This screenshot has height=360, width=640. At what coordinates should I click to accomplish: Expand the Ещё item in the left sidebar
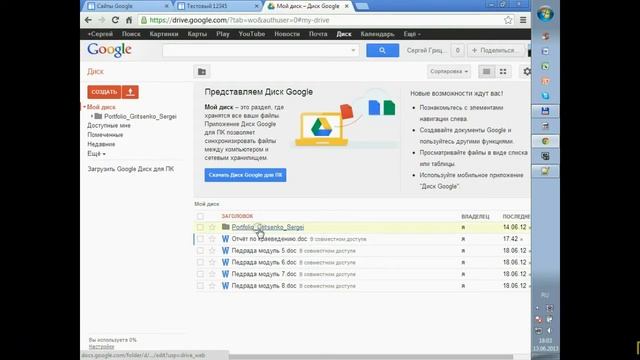(97, 154)
